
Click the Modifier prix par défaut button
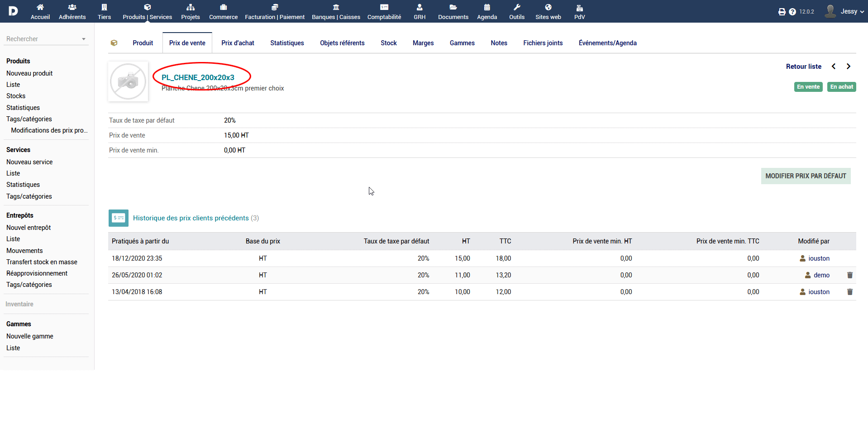805,176
